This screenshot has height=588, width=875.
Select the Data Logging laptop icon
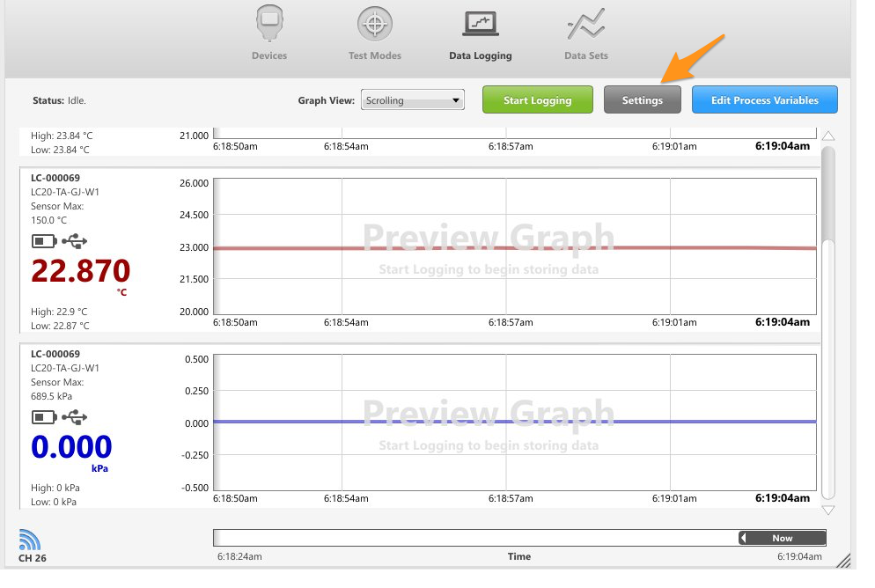point(481,24)
